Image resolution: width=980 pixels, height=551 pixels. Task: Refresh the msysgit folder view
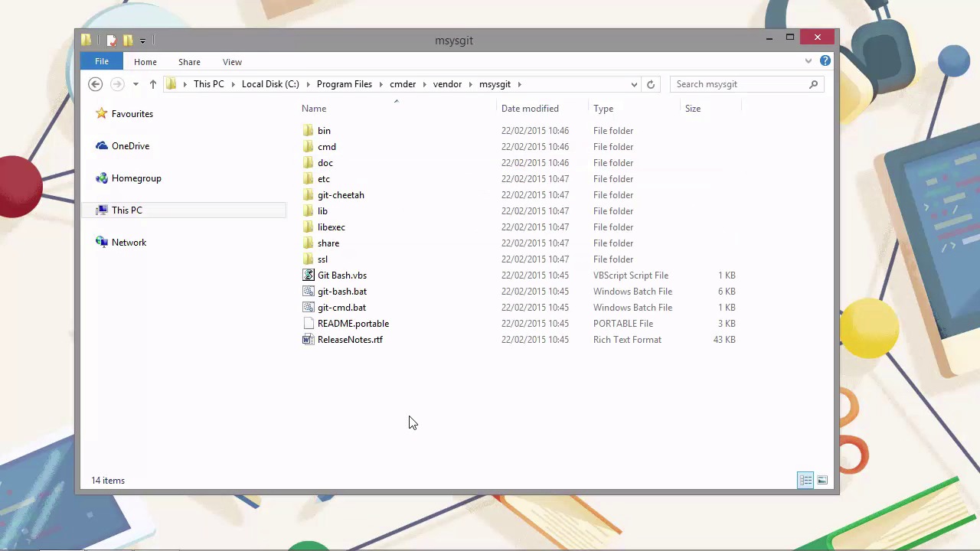[x=651, y=84]
